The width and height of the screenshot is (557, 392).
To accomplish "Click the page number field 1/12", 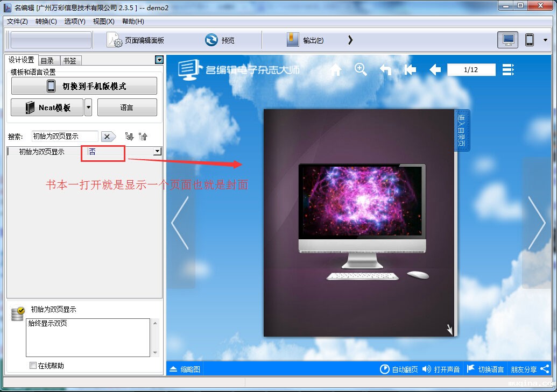I will (471, 70).
